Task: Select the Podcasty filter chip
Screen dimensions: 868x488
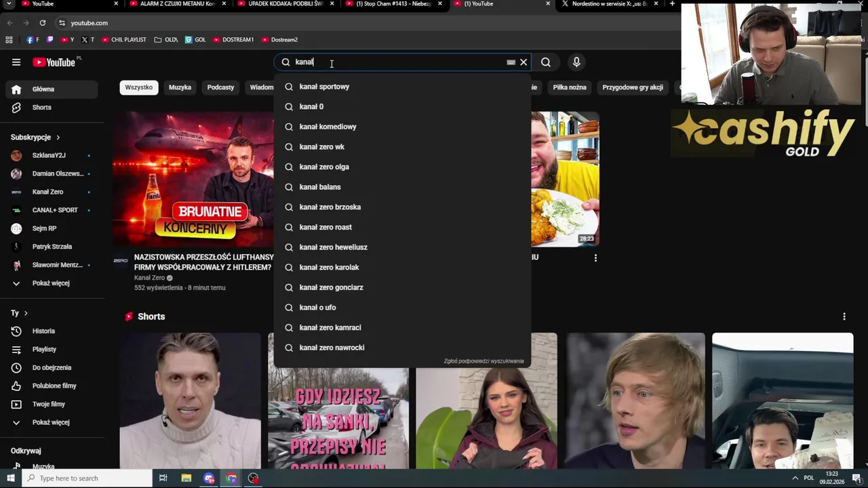Action: 220,87
